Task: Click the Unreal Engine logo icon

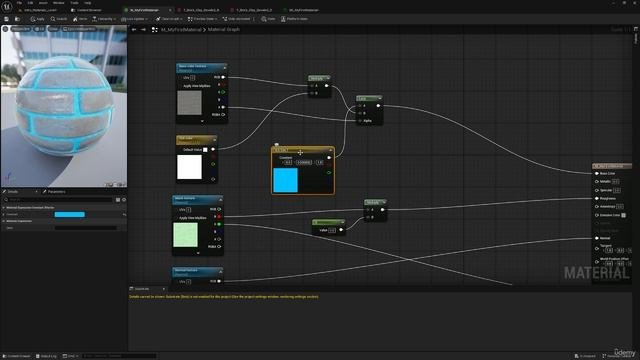Action: (7, 6)
